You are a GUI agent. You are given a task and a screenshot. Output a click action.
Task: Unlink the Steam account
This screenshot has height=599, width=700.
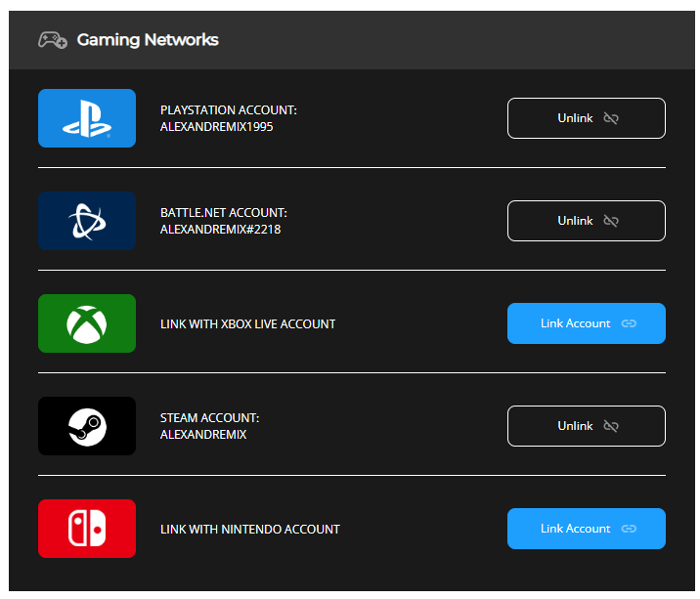coord(587,426)
